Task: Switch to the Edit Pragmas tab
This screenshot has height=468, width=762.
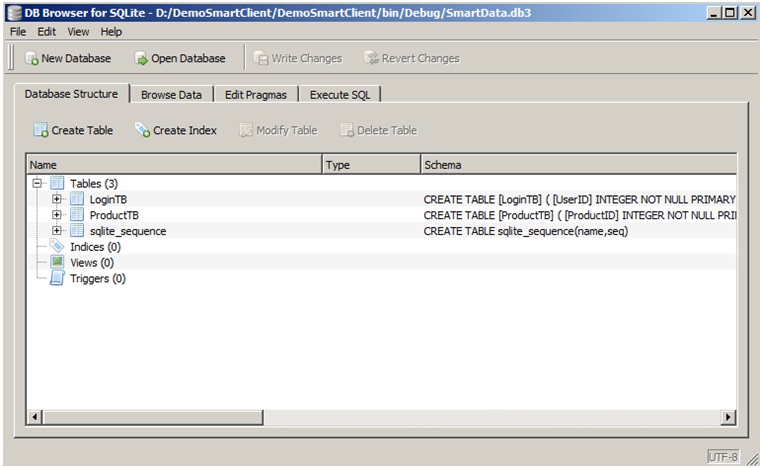Action: 256,95
